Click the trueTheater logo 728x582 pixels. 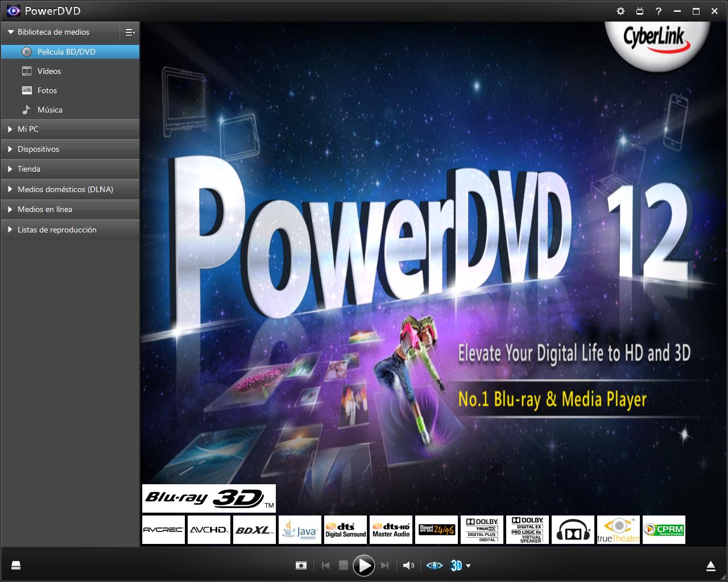[x=618, y=530]
